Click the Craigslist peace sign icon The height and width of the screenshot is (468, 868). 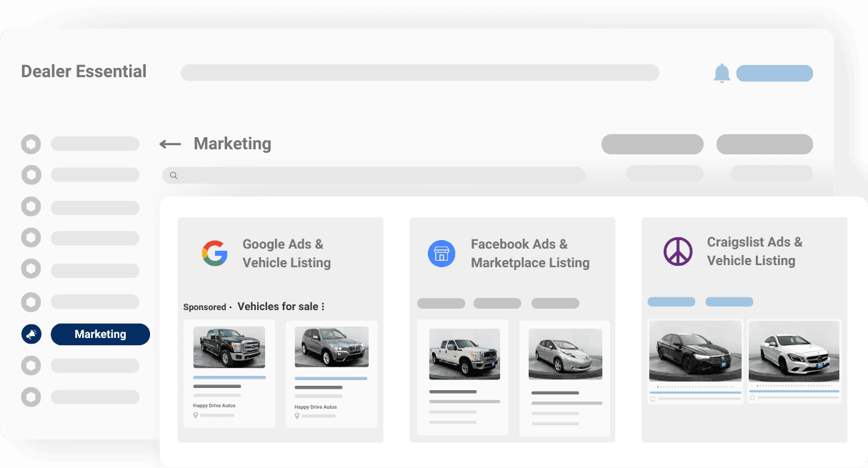pos(678,252)
